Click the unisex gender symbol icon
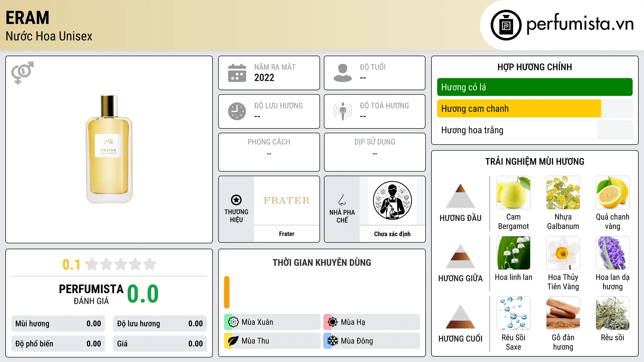The image size is (644, 362). 22,73
